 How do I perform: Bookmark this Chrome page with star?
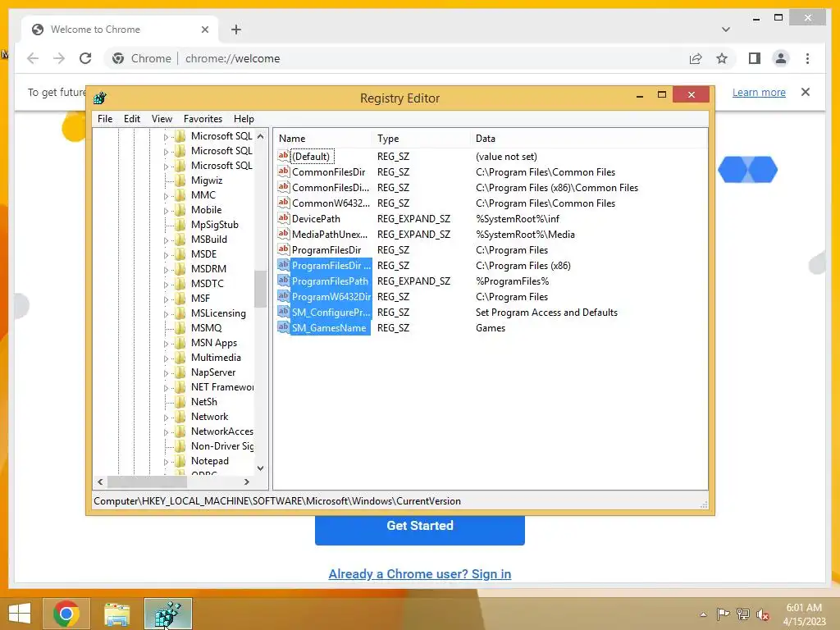point(722,58)
